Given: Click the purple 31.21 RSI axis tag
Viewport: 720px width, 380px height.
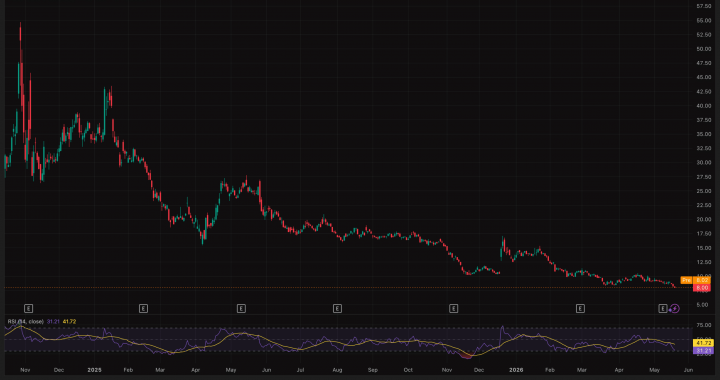Looking at the screenshot, I should [704, 351].
